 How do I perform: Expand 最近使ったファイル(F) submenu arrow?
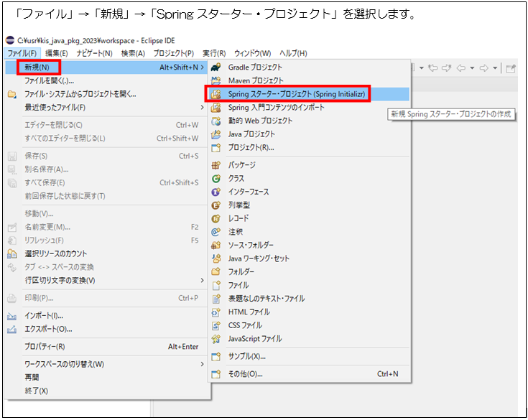click(202, 108)
